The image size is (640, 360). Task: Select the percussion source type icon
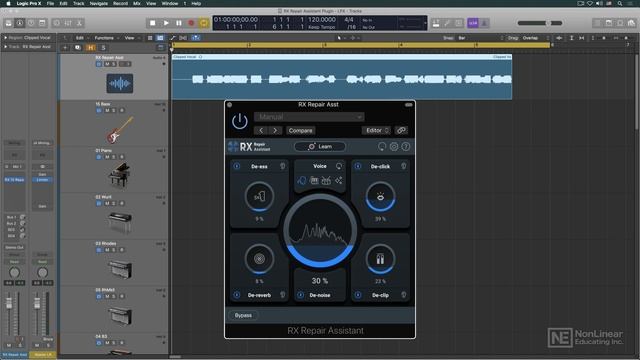click(x=326, y=180)
